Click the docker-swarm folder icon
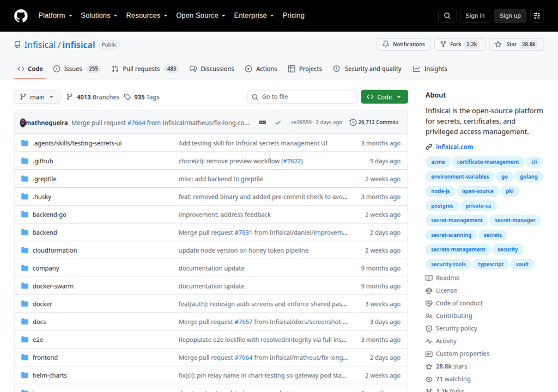This screenshot has width=558, height=392. (25, 286)
